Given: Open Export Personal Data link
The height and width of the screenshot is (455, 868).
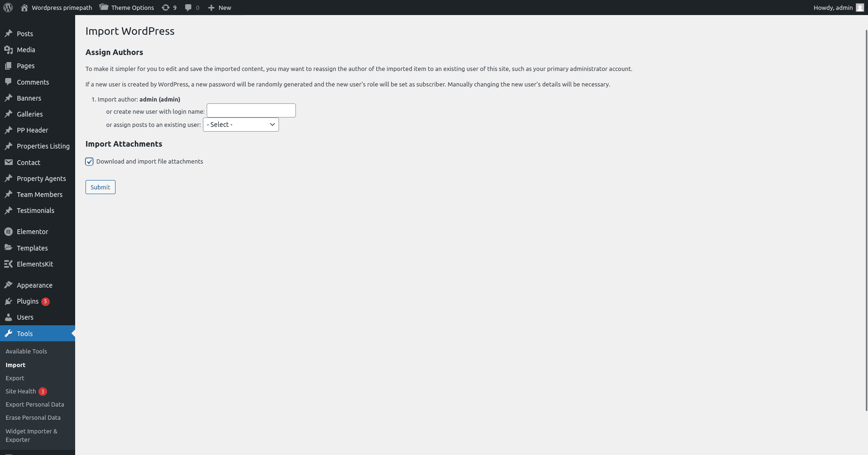Looking at the screenshot, I should click(x=35, y=404).
